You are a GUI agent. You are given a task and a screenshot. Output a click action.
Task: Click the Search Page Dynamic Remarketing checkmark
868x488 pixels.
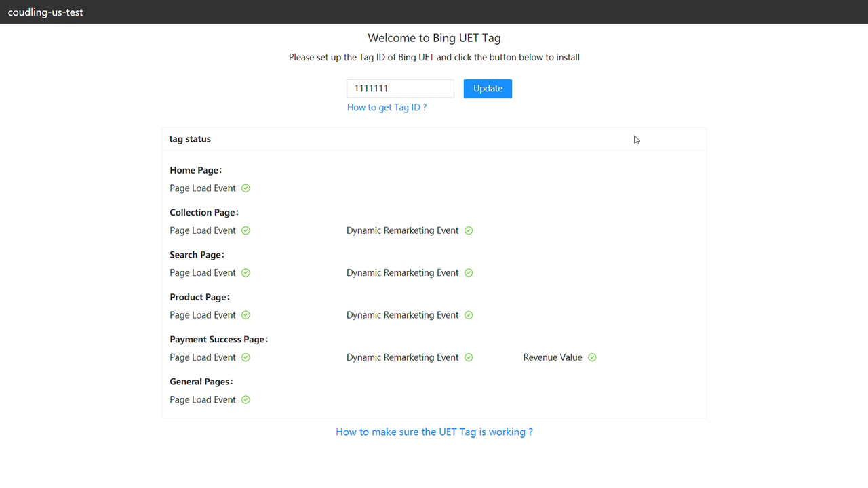[x=469, y=272]
